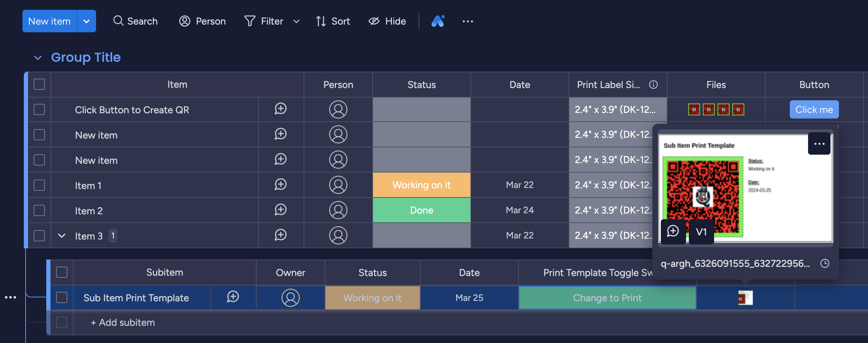Toggle the select-all items checkbox
The height and width of the screenshot is (343, 868).
click(x=39, y=84)
